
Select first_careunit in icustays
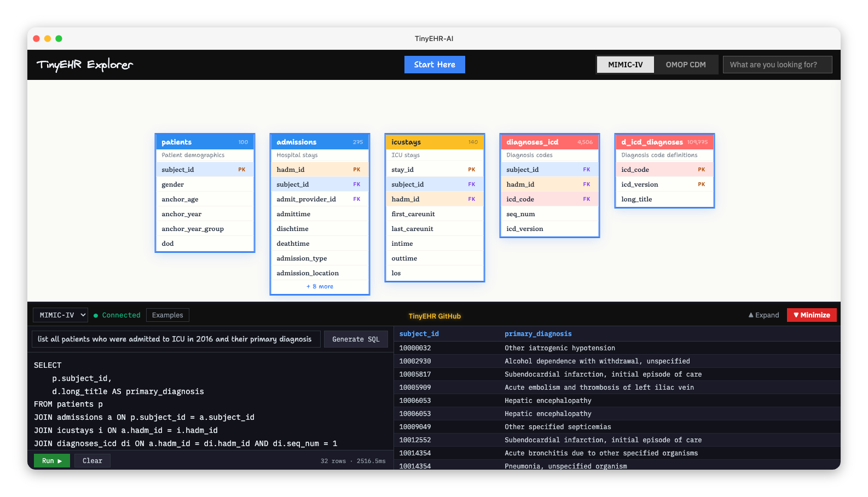(x=435, y=214)
